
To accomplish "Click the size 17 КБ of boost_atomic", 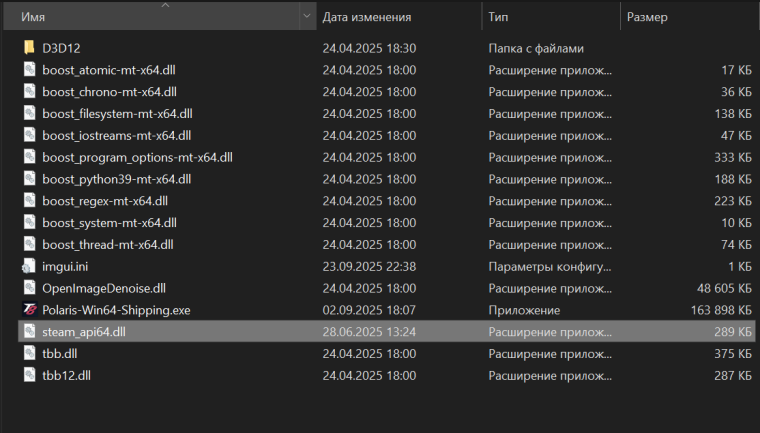I will (736, 70).
